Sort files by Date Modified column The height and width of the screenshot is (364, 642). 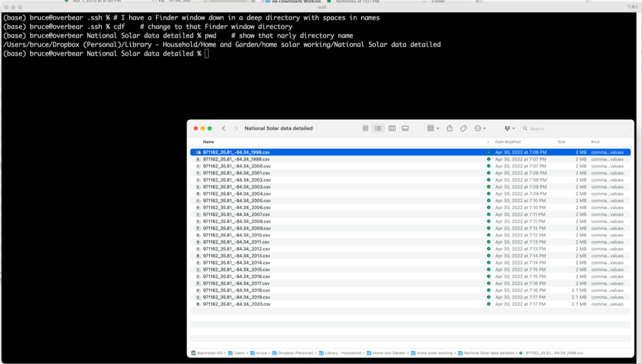click(x=507, y=142)
